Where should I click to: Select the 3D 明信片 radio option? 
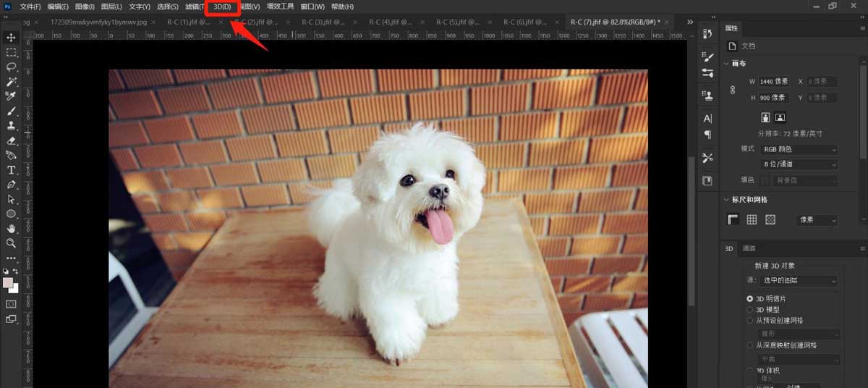749,298
